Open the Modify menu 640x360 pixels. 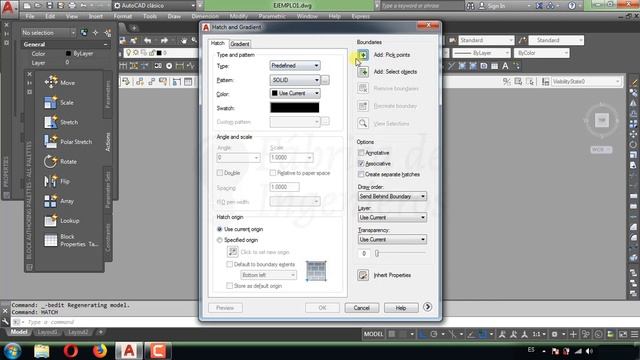point(238,16)
